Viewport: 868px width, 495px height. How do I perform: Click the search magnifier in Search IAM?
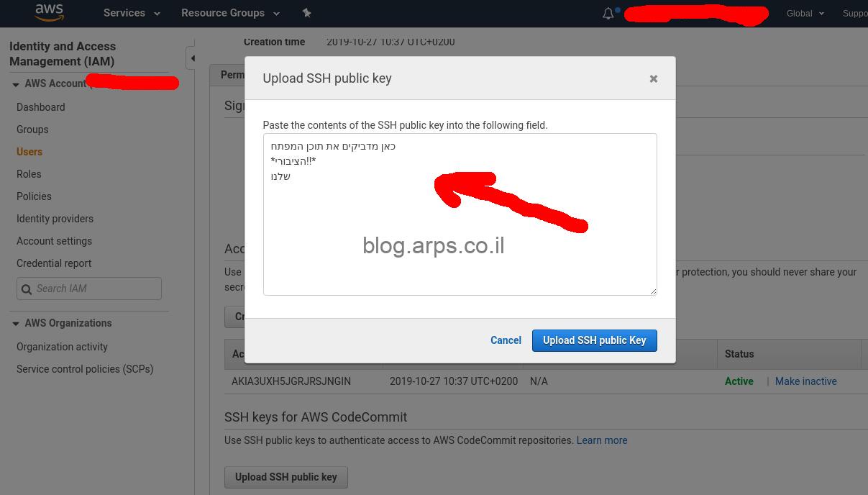coord(27,289)
